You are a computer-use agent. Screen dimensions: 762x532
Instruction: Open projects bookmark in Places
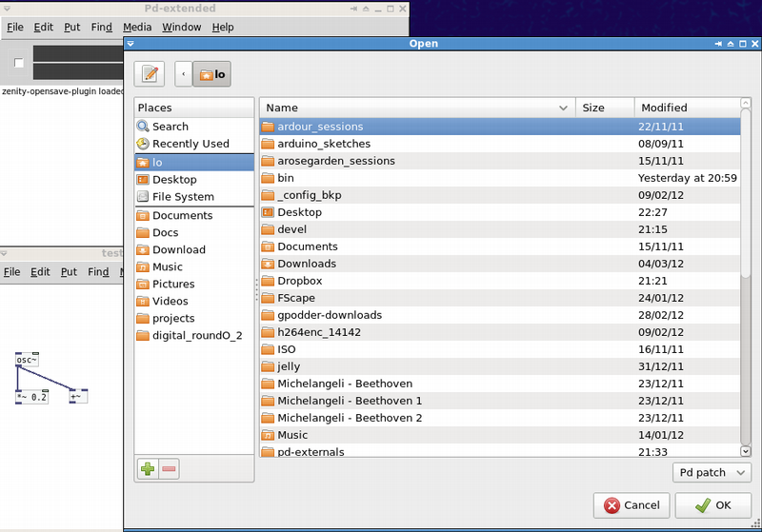click(194, 319)
